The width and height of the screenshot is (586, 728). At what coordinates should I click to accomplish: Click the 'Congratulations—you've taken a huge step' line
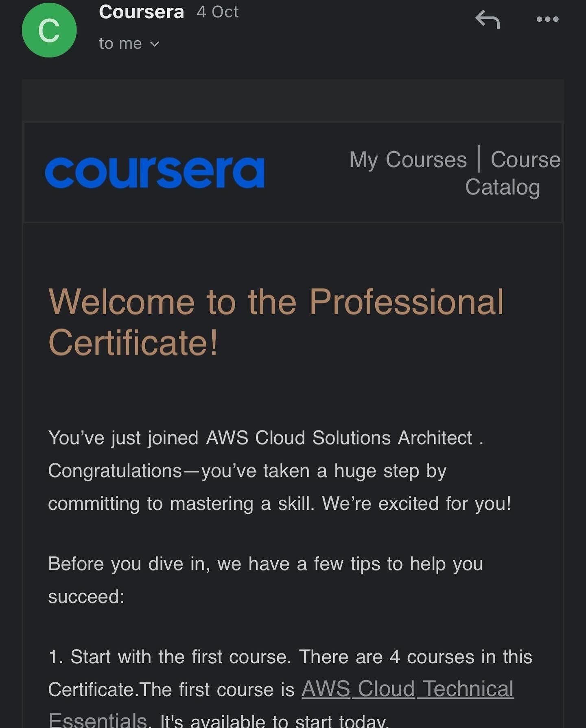(x=247, y=471)
